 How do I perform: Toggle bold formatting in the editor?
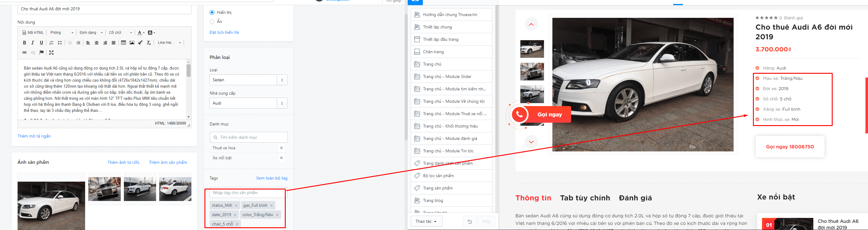(x=24, y=43)
